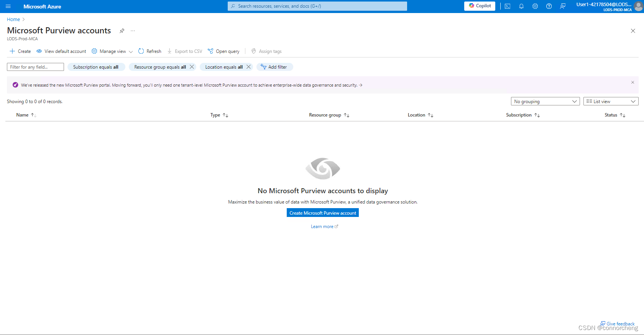This screenshot has height=335, width=644.
Task: Open the help question mark icon
Action: [x=549, y=6]
